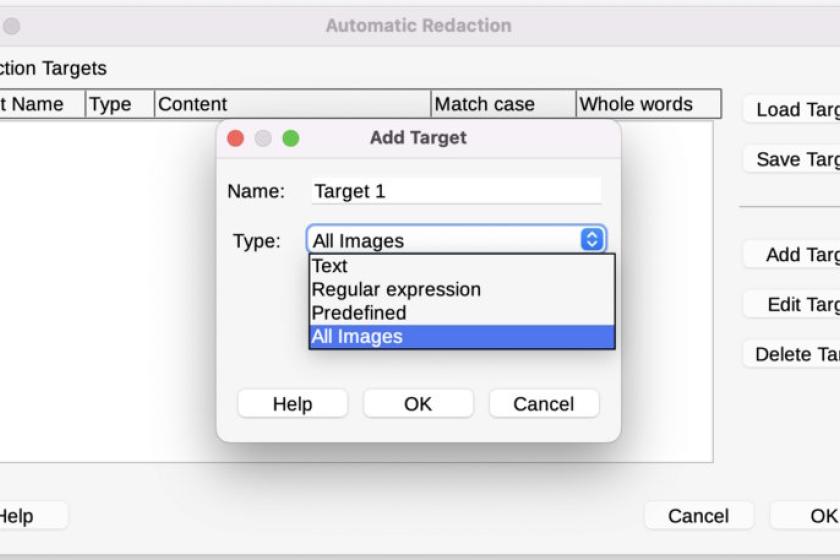Confirm Add Target dialog with OK
The image size is (840, 560).
tap(418, 404)
